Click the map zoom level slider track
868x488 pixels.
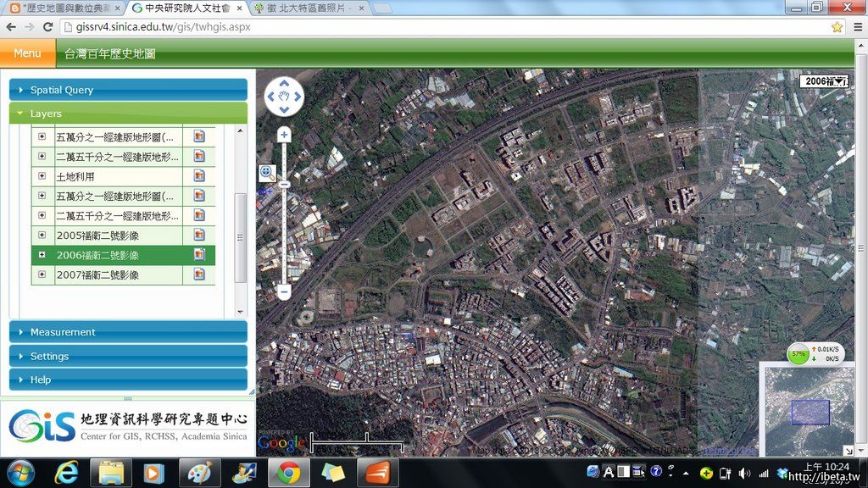[284, 229]
